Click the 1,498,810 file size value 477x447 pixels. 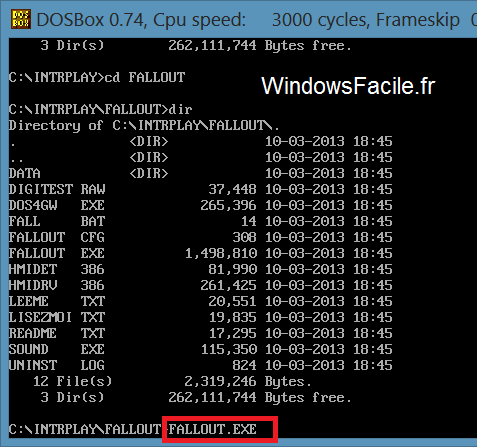tap(221, 253)
